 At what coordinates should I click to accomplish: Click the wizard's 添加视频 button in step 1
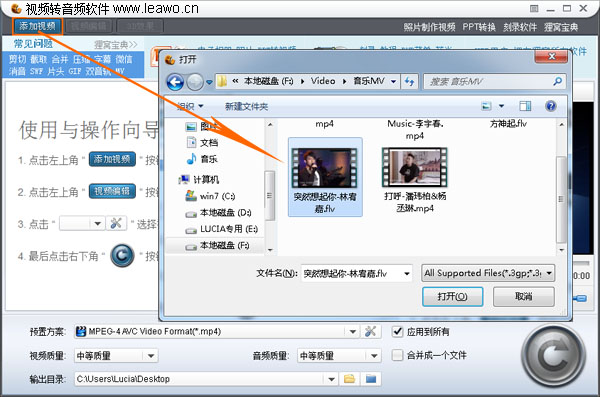click(x=112, y=159)
